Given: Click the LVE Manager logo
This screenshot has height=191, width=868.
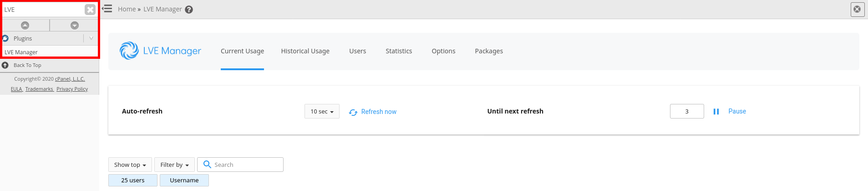Looking at the screenshot, I should (160, 51).
